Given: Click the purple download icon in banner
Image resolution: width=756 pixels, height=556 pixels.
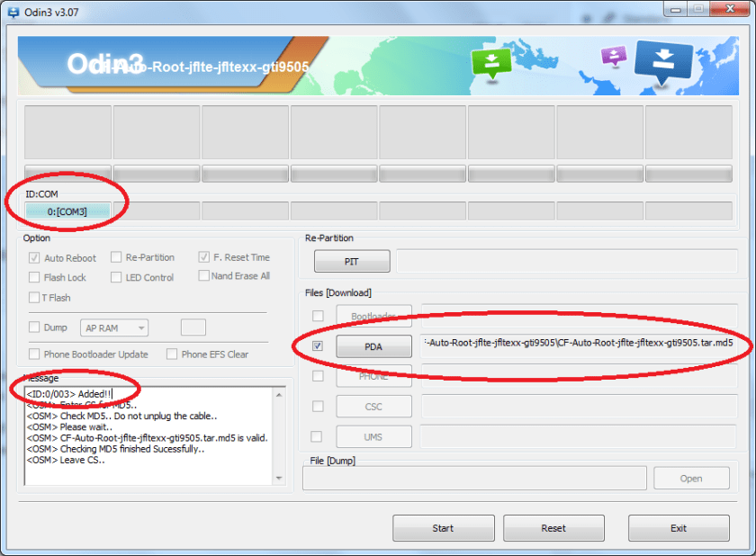Looking at the screenshot, I should pos(614,56).
